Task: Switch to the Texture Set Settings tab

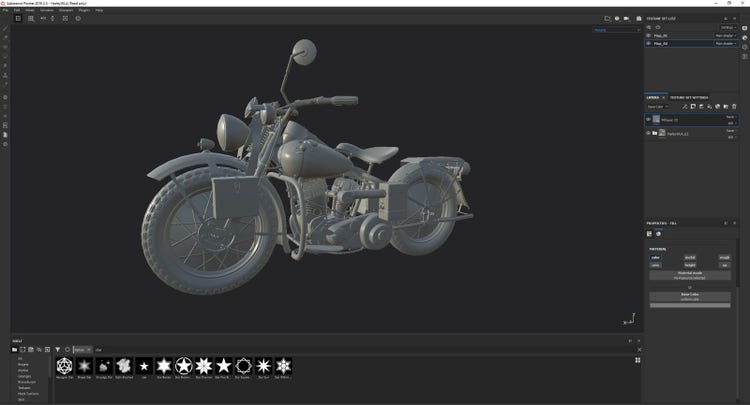Action: pyautogui.click(x=689, y=98)
